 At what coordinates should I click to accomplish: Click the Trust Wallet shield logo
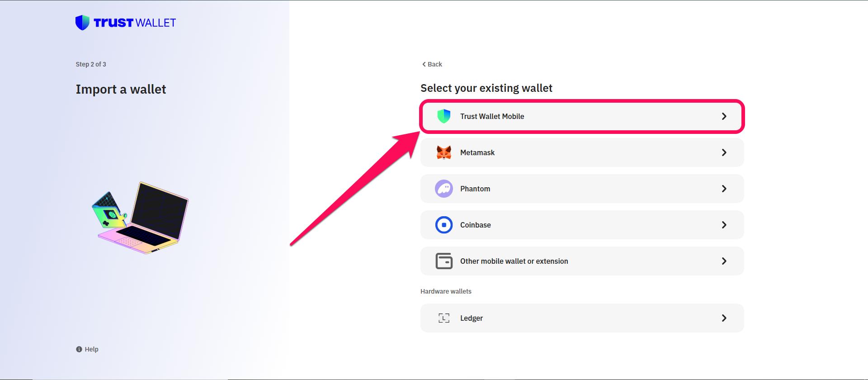click(x=83, y=22)
